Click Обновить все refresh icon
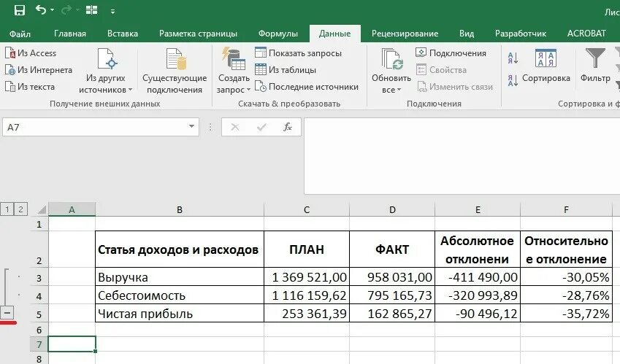The width and height of the screenshot is (620, 364). (x=391, y=59)
